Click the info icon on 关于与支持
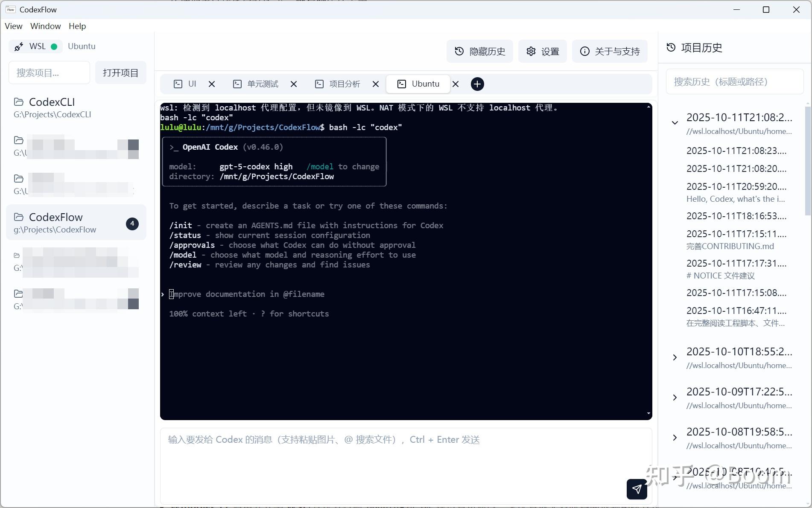The image size is (812, 508). pos(584,51)
